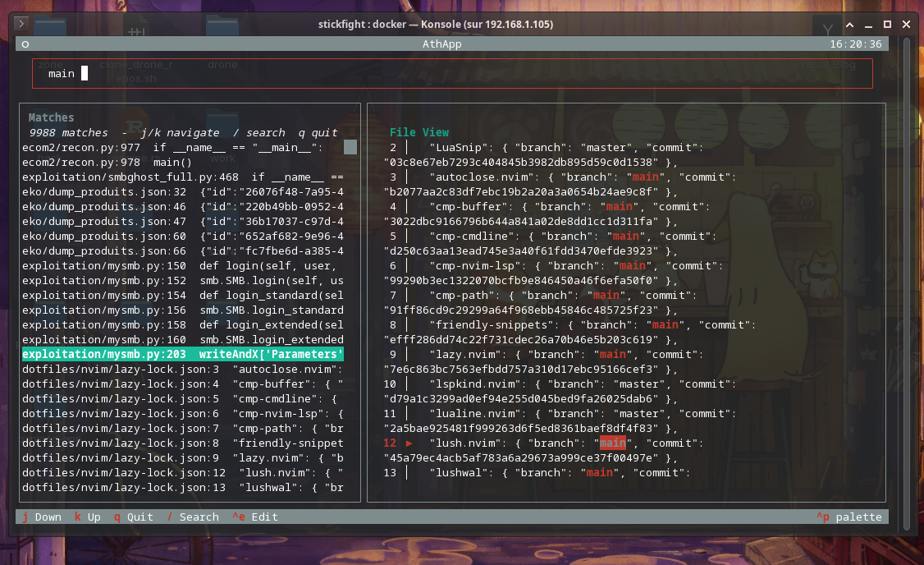This screenshot has width=924, height=565.
Task: Click File View line 13 "lushwal"
Action: point(537,472)
